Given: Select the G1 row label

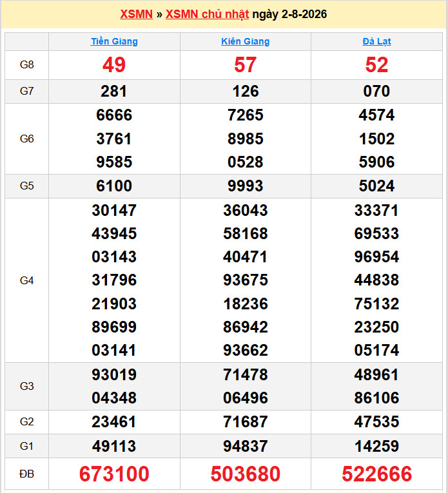Looking at the screenshot, I should pyautogui.click(x=26, y=446).
